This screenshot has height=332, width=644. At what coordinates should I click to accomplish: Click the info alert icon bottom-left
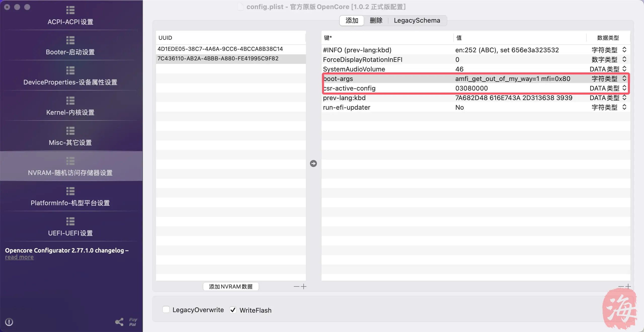(9, 322)
